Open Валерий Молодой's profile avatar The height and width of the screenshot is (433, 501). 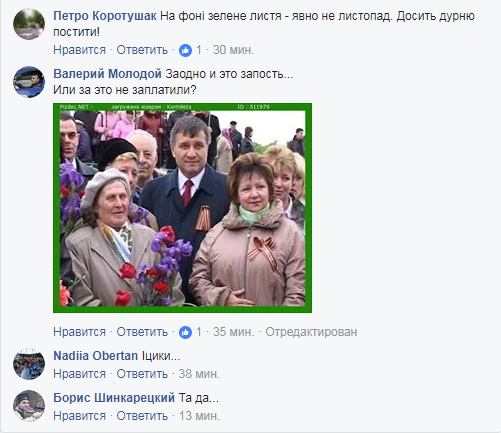[29, 82]
